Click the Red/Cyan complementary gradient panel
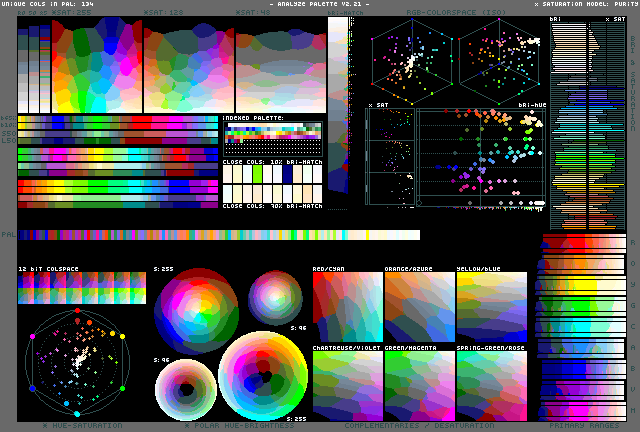Screen dimensions: 640x432 (346, 307)
